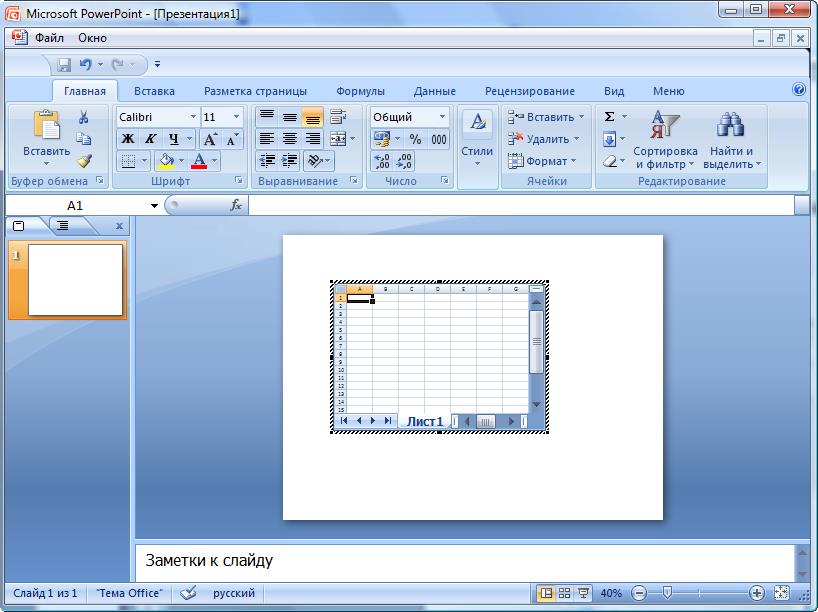The height and width of the screenshot is (612, 818).
Task: Select the Format Painter brush icon
Action: tap(84, 161)
